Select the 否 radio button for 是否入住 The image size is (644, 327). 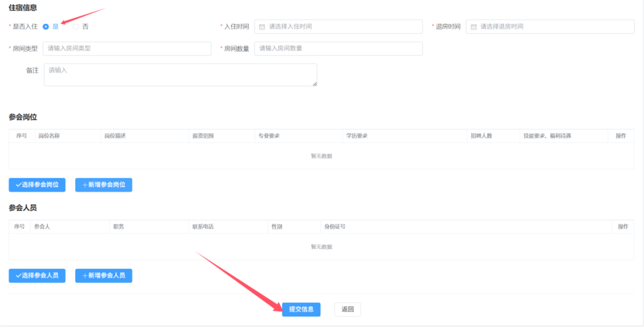click(x=76, y=27)
